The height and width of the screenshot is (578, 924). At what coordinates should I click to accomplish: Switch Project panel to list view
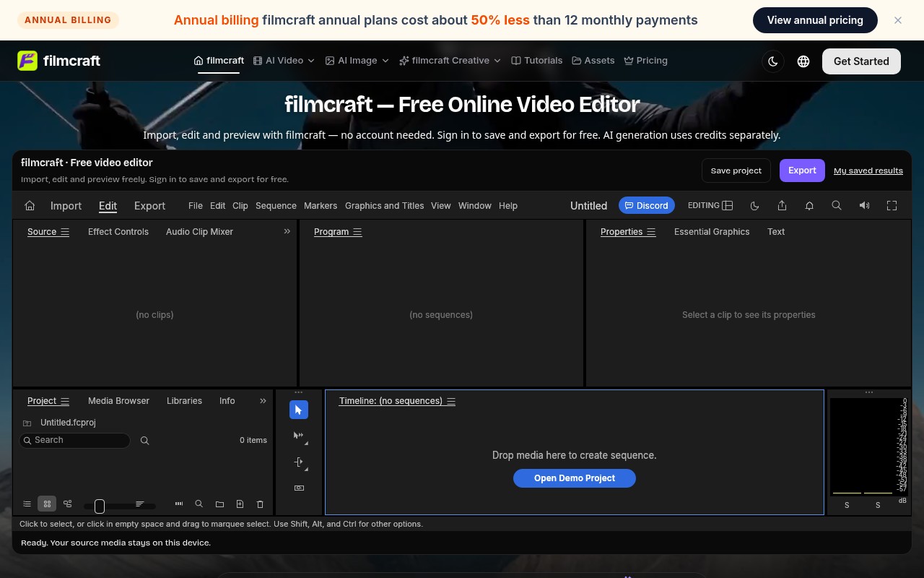pyautogui.click(x=27, y=504)
